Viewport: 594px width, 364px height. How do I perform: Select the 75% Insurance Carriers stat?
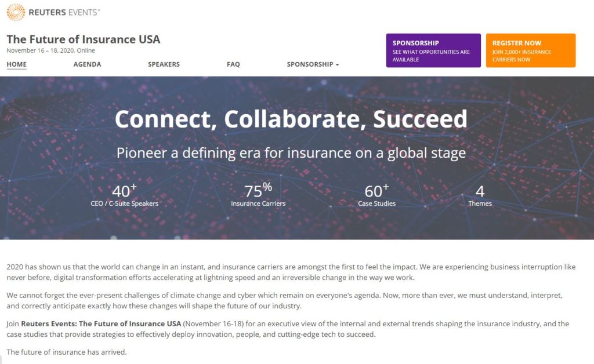click(258, 195)
